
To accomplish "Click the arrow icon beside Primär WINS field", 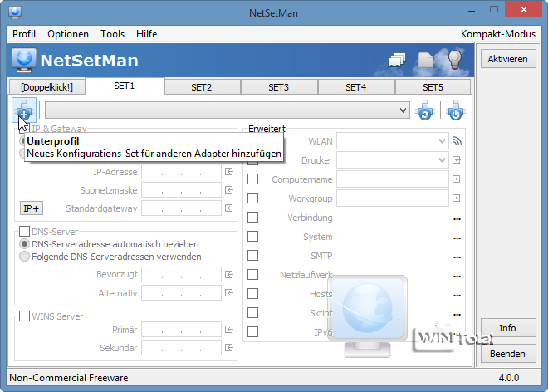I will point(229,330).
